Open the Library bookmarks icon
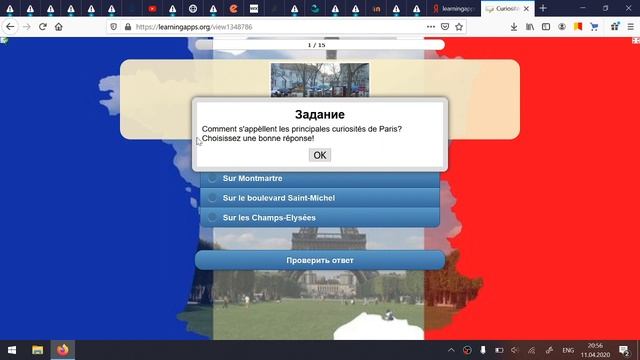640x360 pixels. [x=530, y=27]
